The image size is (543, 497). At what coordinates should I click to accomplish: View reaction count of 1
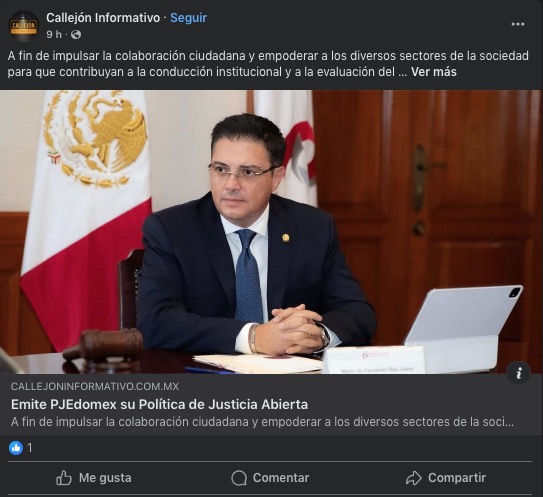(30, 448)
